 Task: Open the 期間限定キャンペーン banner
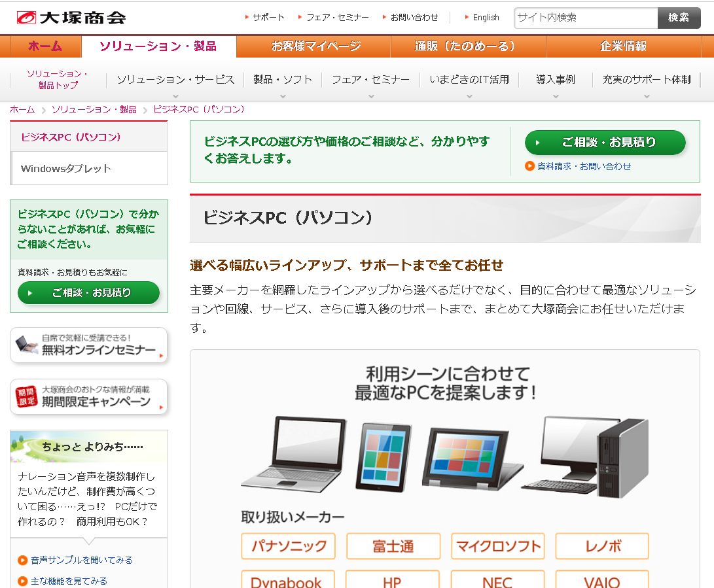[89, 396]
